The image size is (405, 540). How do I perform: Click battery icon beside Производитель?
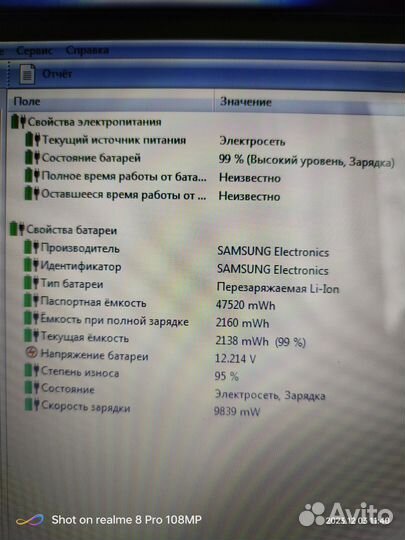coord(31,247)
